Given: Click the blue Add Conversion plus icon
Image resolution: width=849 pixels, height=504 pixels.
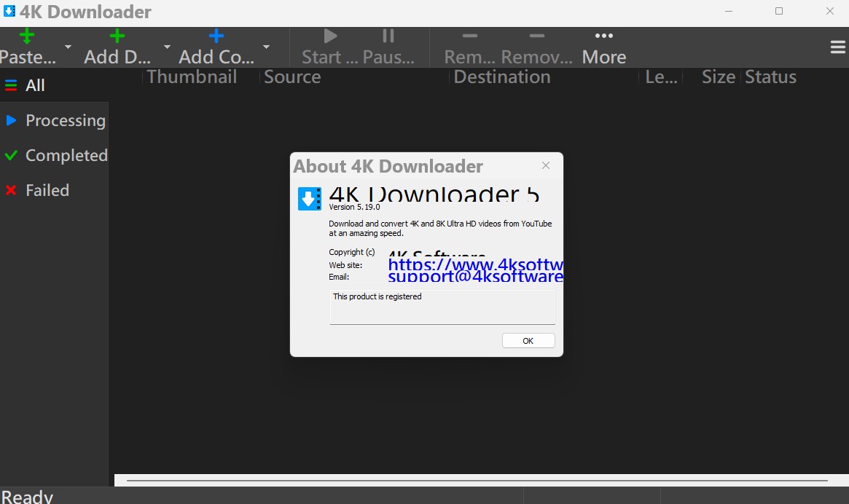Looking at the screenshot, I should click(x=216, y=36).
